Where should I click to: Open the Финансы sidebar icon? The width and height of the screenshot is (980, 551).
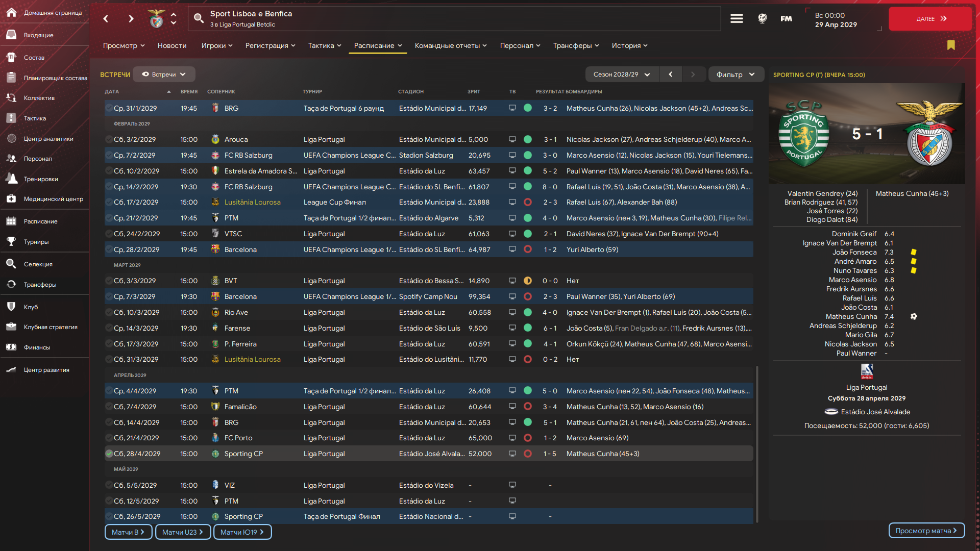tap(11, 347)
